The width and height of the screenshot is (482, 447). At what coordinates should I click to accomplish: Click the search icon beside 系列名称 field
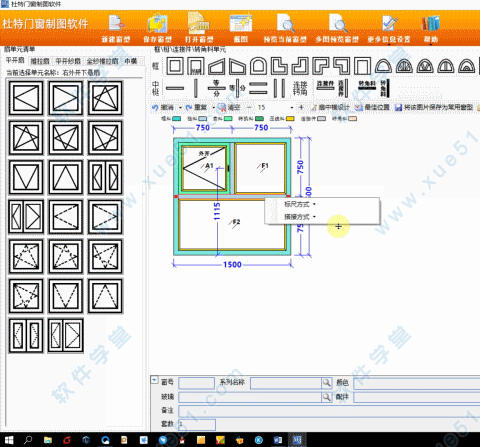327,383
